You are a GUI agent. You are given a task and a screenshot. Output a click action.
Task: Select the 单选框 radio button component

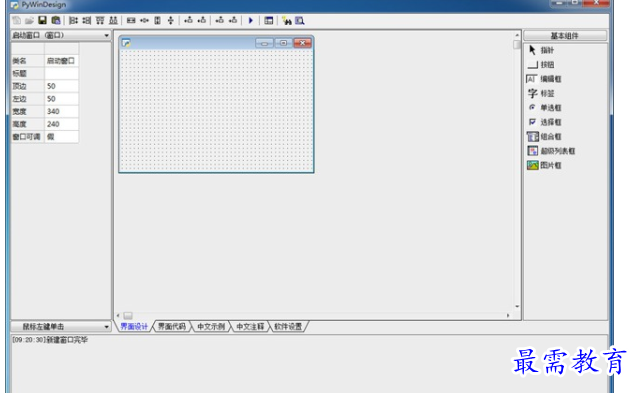[545, 108]
